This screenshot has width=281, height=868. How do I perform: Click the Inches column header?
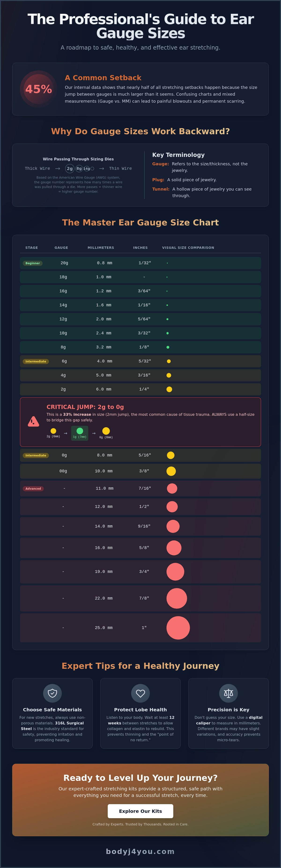point(140,248)
